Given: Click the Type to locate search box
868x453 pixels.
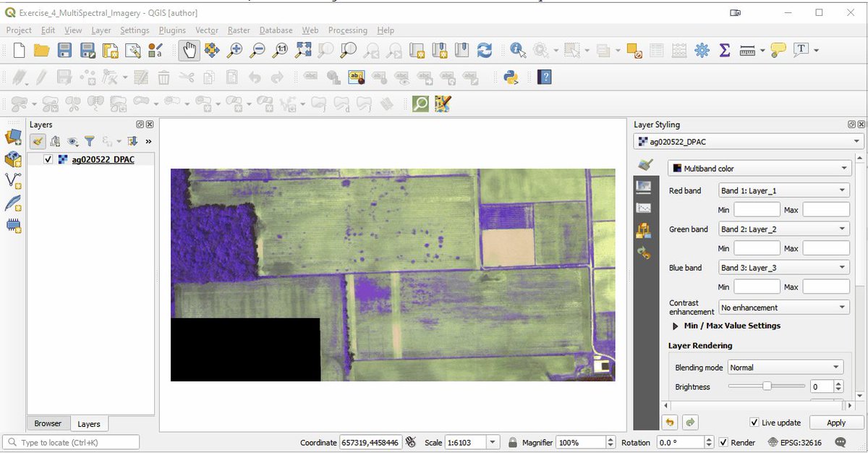Looking at the screenshot, I should (x=72, y=442).
